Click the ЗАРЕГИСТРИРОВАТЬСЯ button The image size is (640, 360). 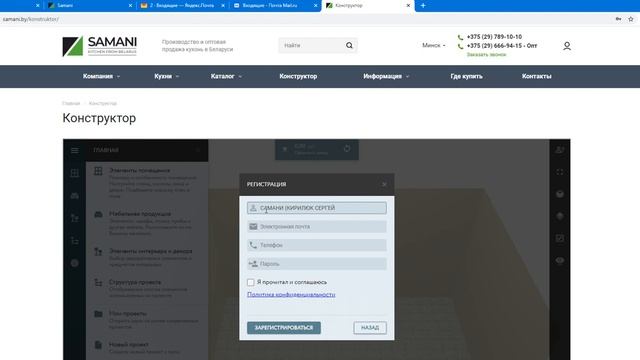(284, 328)
